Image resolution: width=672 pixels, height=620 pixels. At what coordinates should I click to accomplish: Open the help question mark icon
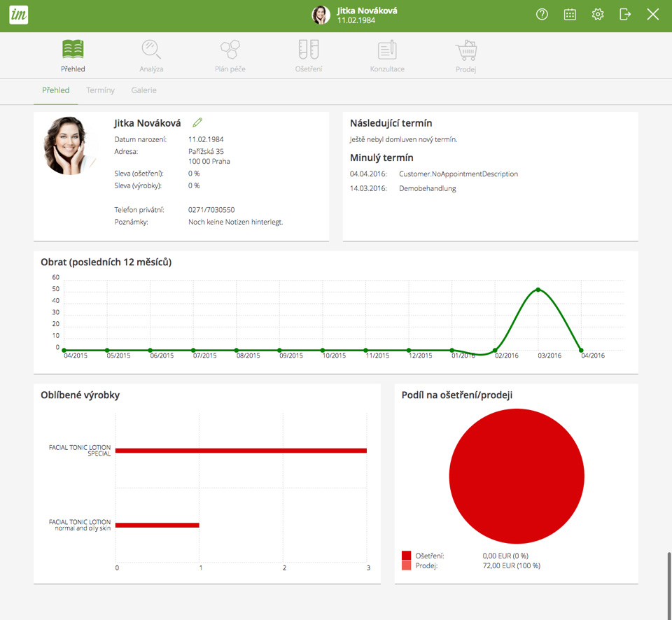[x=542, y=15]
